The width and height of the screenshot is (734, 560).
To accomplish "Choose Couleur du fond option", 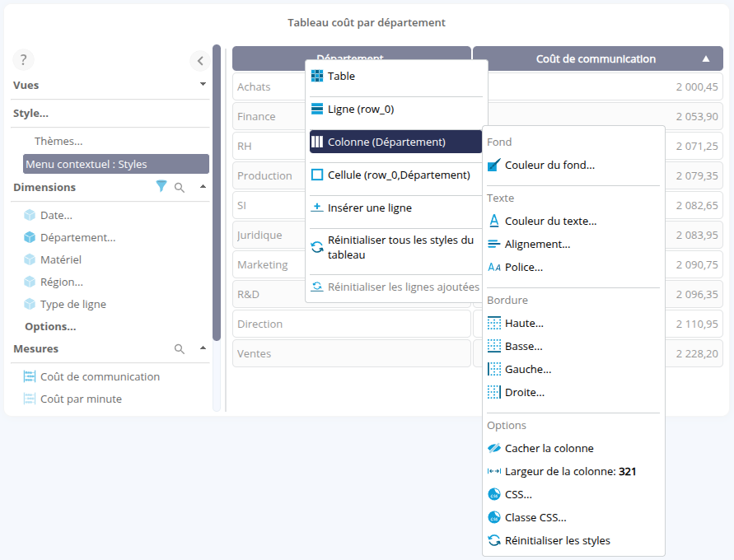I will click(x=549, y=166).
